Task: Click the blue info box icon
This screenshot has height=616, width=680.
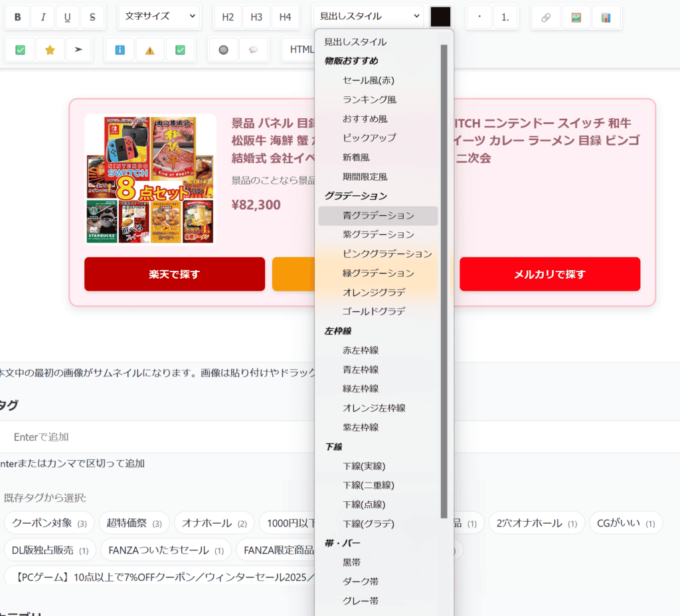Action: pyautogui.click(x=120, y=50)
